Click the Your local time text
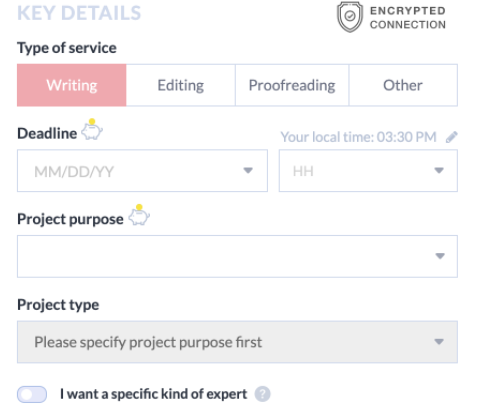Screen dimensions: 477x408 [x=359, y=137]
